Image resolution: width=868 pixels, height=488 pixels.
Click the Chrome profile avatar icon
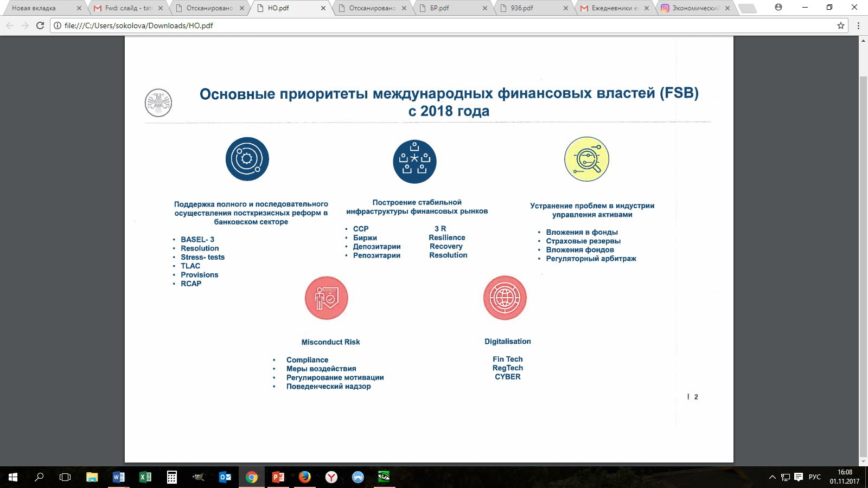(778, 8)
